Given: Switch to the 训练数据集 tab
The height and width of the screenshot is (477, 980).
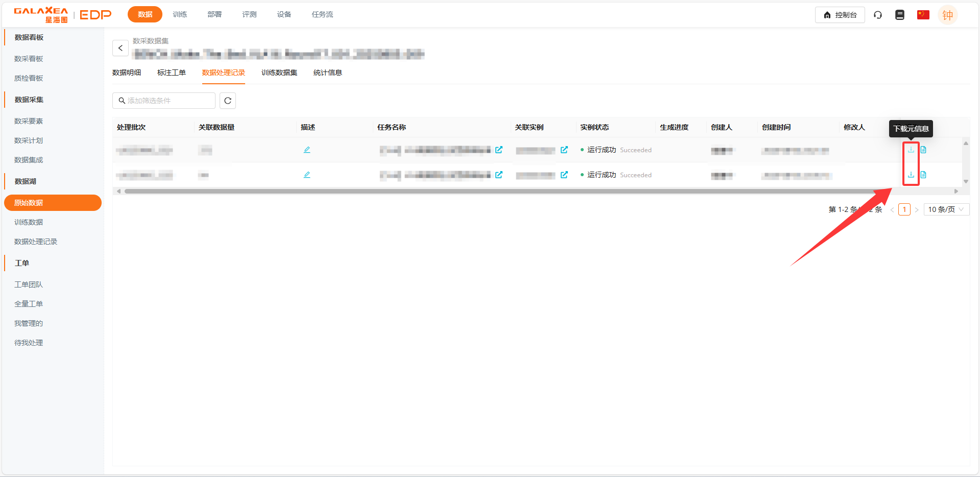Looking at the screenshot, I should 279,73.
